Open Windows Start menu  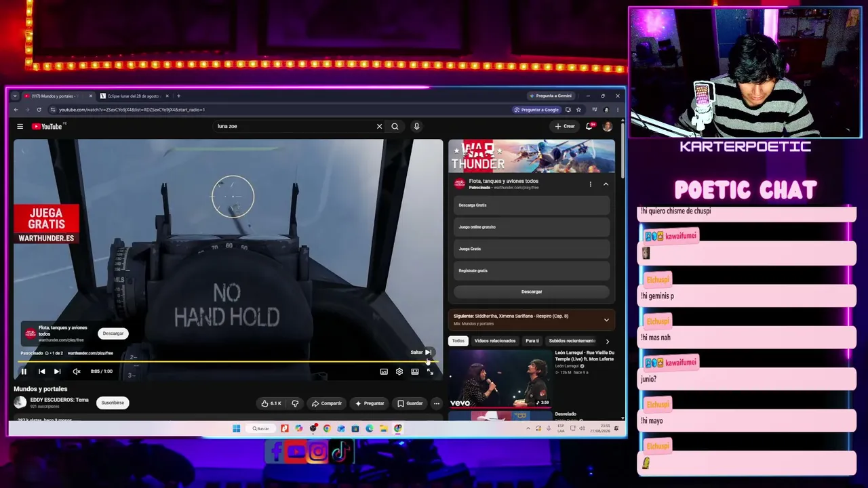click(236, 428)
